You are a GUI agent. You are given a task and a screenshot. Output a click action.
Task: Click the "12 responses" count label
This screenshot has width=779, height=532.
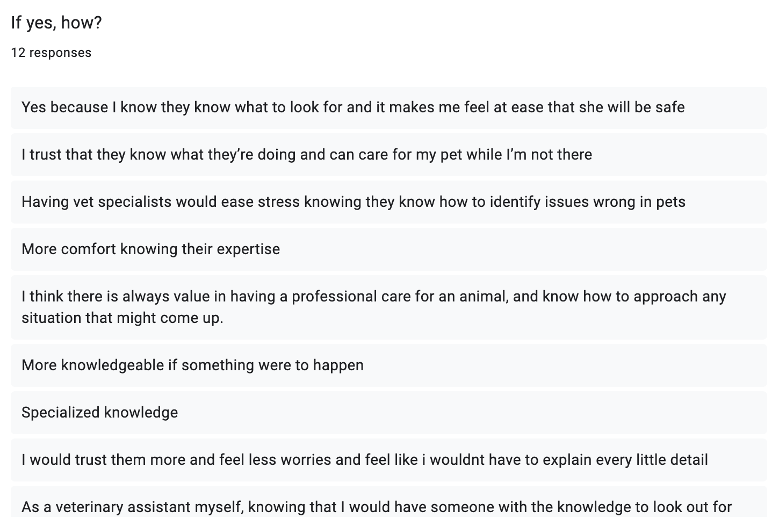coord(51,53)
